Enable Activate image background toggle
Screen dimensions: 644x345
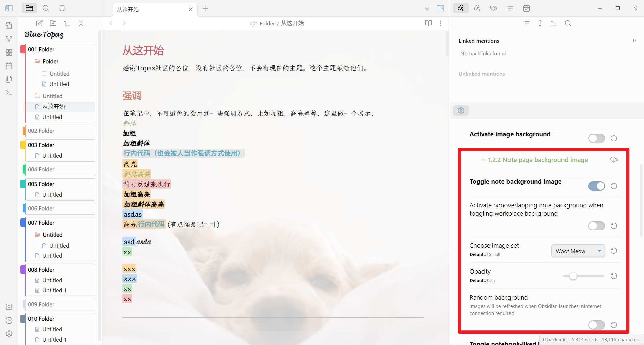[596, 138]
